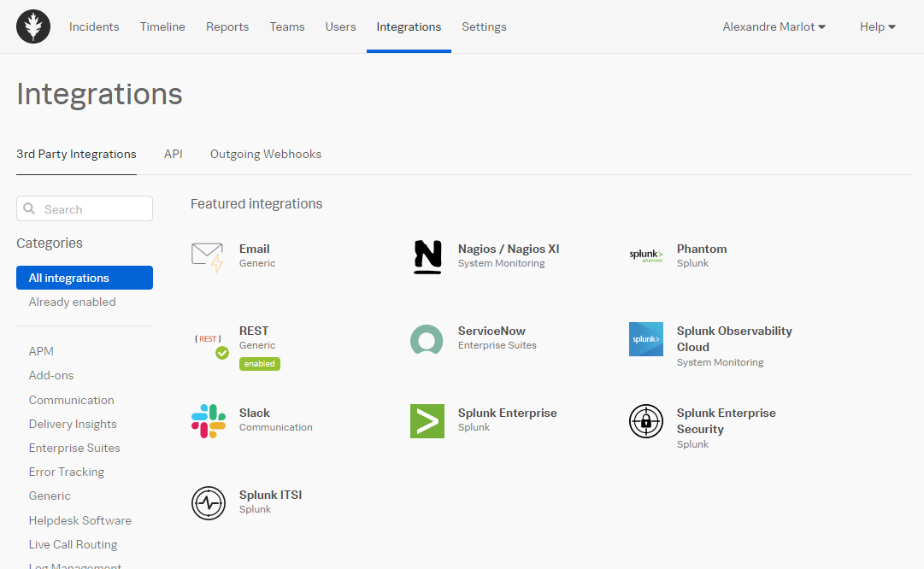Click the Splunk Enterprise Security lock icon
The width and height of the screenshot is (924, 569).
click(x=646, y=421)
